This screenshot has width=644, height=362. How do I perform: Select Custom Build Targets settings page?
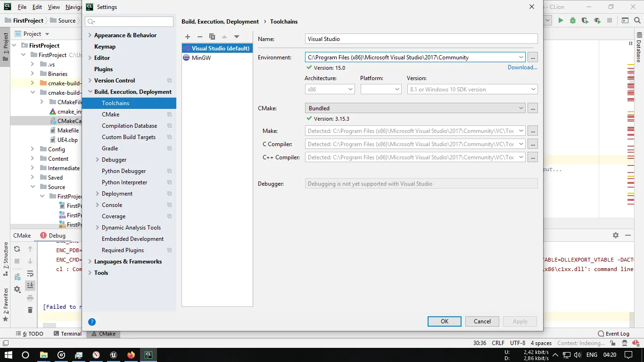128,137
